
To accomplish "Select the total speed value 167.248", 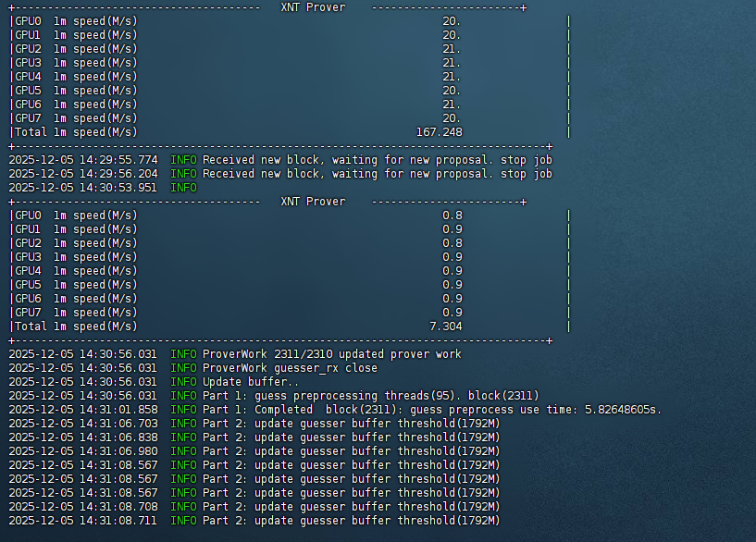I will (439, 132).
